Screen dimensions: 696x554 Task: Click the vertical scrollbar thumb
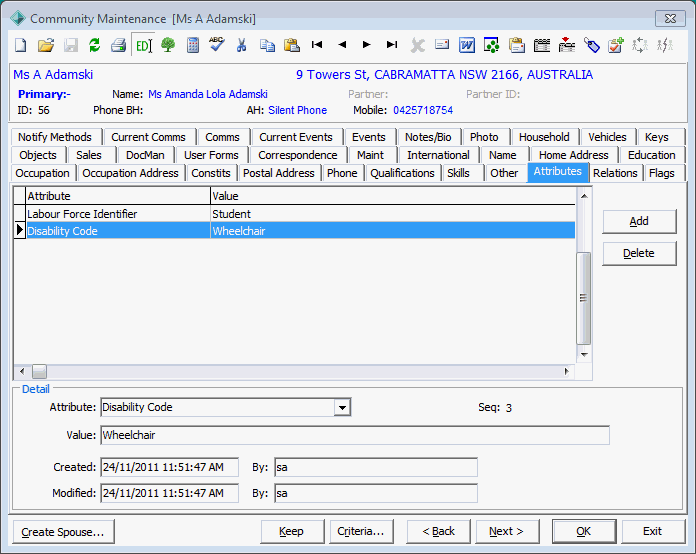pyautogui.click(x=584, y=298)
